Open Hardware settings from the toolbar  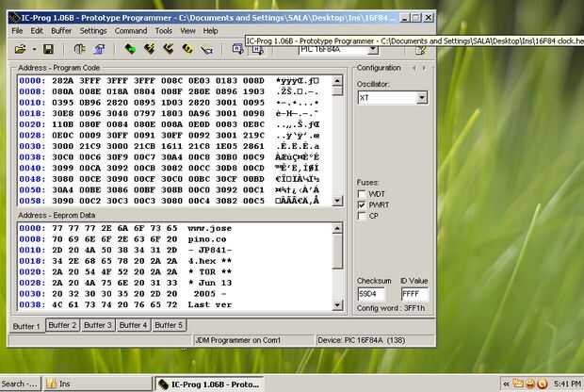(x=79, y=49)
